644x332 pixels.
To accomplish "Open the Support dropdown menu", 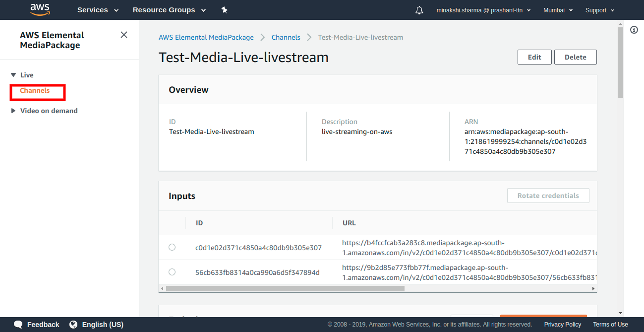I will pos(600,10).
